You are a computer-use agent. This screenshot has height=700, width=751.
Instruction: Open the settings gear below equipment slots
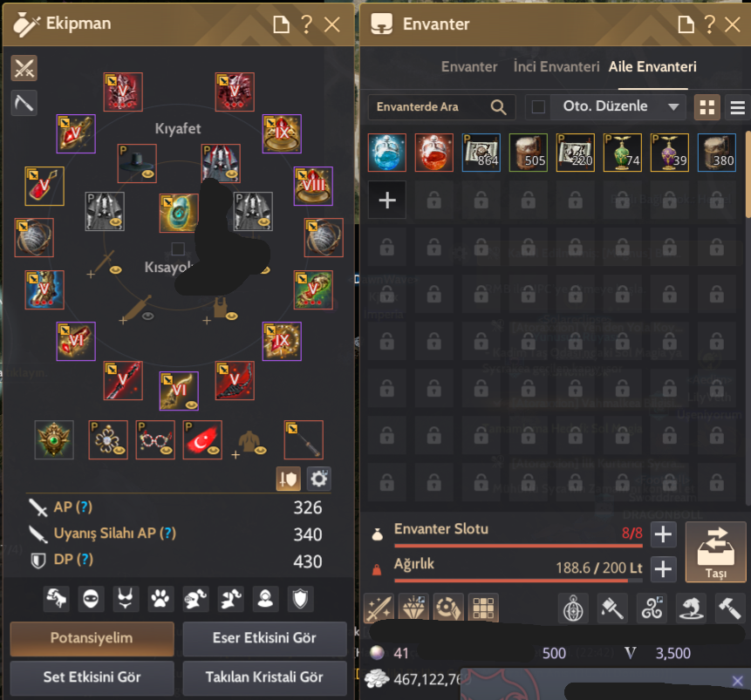pyautogui.click(x=318, y=479)
